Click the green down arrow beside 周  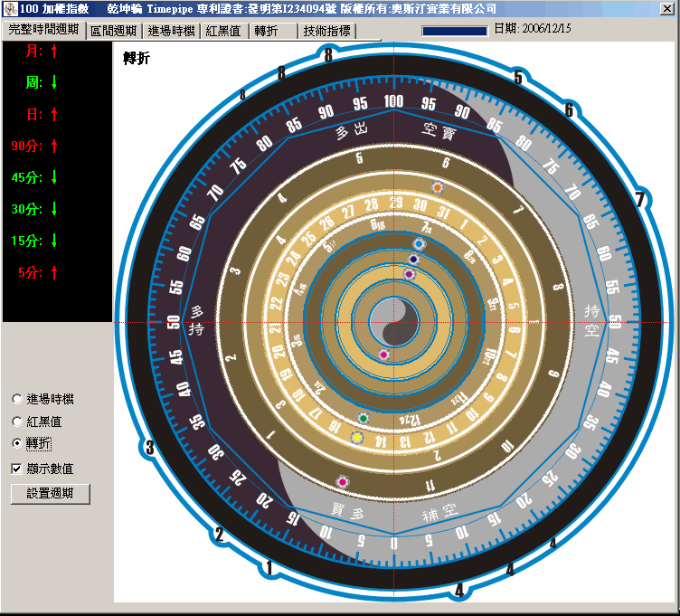pyautogui.click(x=54, y=82)
